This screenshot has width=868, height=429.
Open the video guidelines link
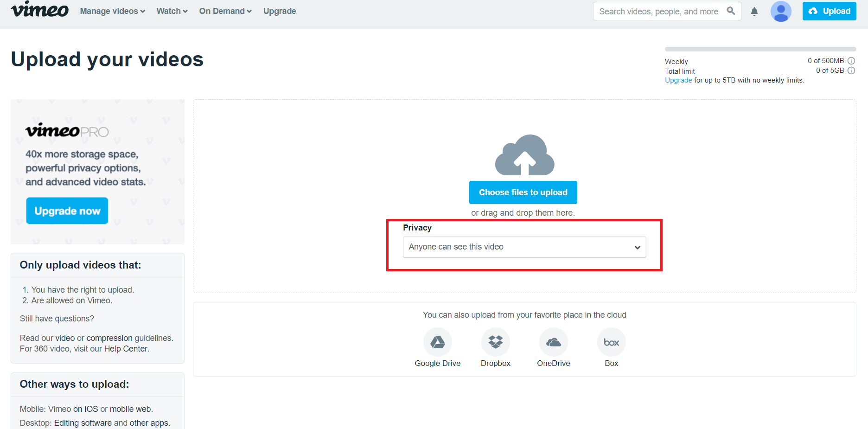[x=65, y=338]
